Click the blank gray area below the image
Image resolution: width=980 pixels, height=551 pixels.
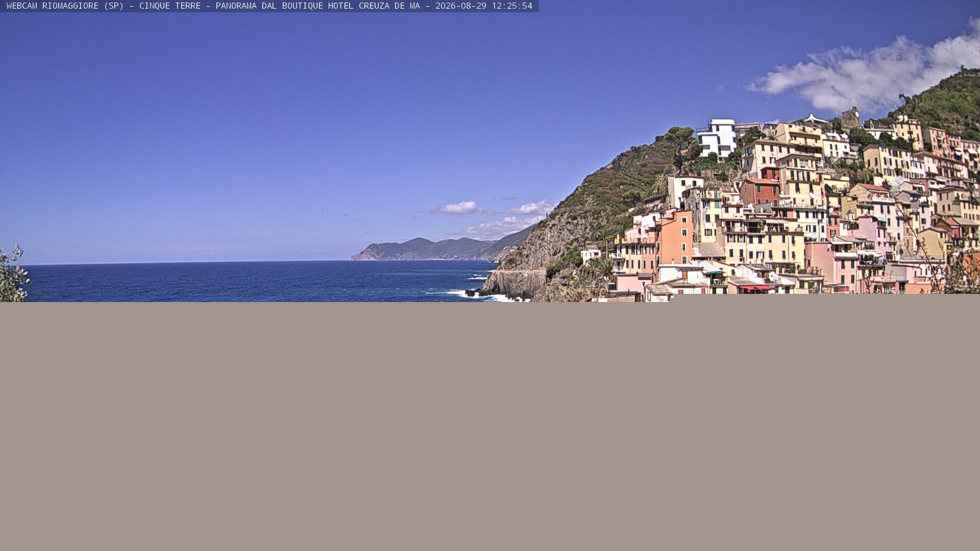pyautogui.click(x=490, y=426)
